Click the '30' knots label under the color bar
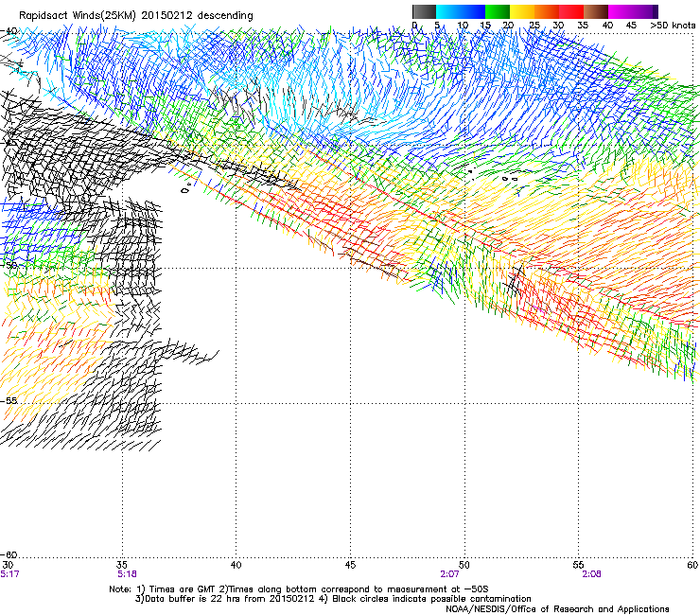700x615 pixels. [558, 25]
